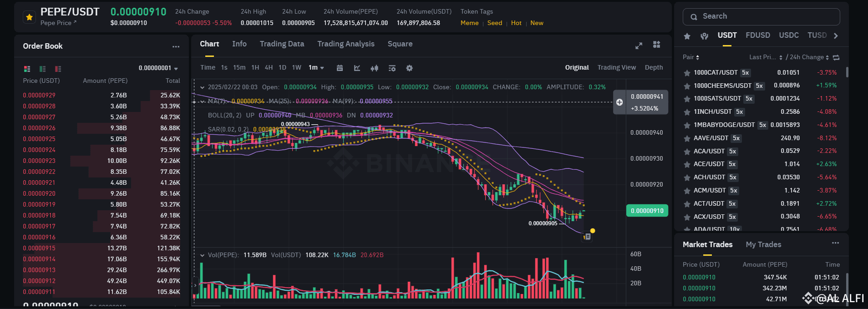The width and height of the screenshot is (868, 309).
Task: Switch chart to Depth view
Action: [654, 67]
